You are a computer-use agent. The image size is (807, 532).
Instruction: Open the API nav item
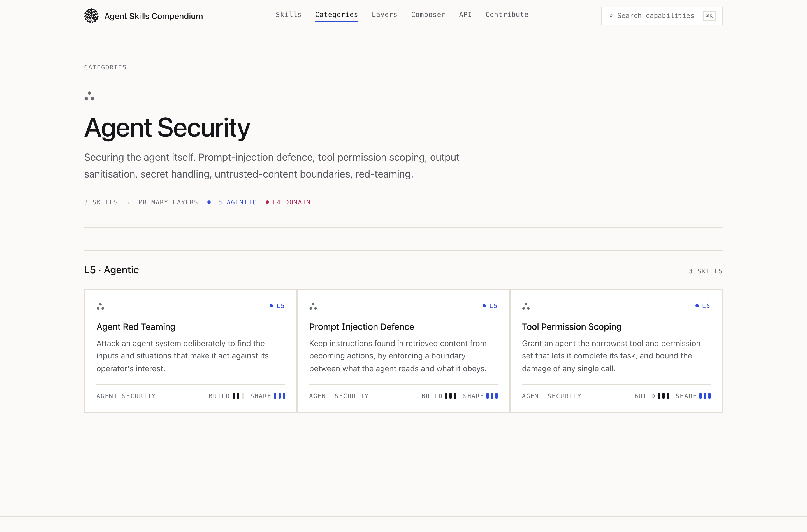click(465, 15)
